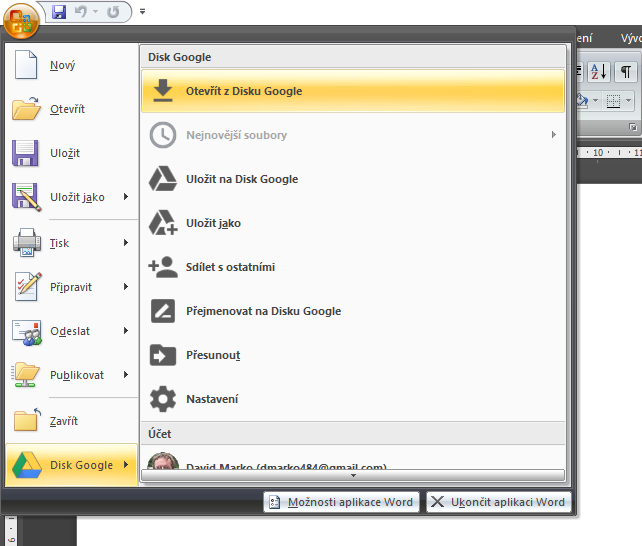Viewport: 642px width, 546px height.
Task: Click the clock icon for recent files
Action: click(163, 135)
